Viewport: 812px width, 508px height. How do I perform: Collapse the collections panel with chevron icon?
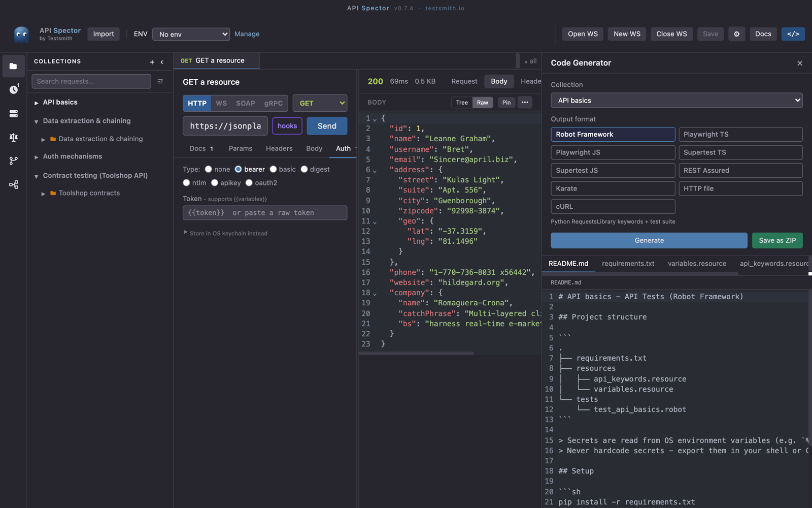[x=162, y=62]
